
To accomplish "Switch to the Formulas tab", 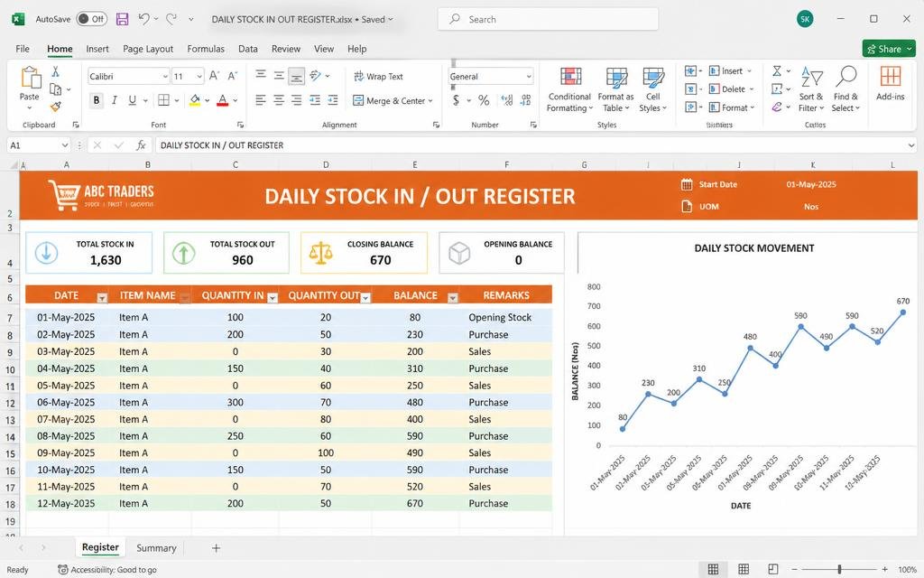I will click(206, 49).
